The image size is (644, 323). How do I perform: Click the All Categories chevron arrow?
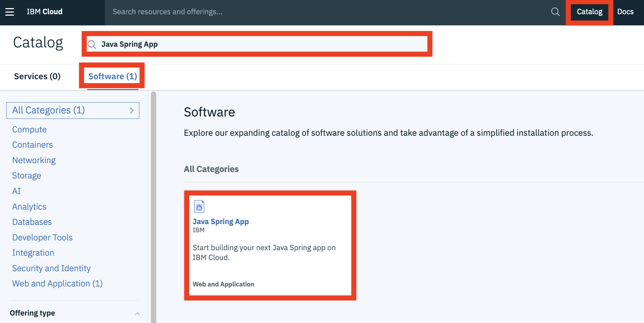tap(132, 110)
